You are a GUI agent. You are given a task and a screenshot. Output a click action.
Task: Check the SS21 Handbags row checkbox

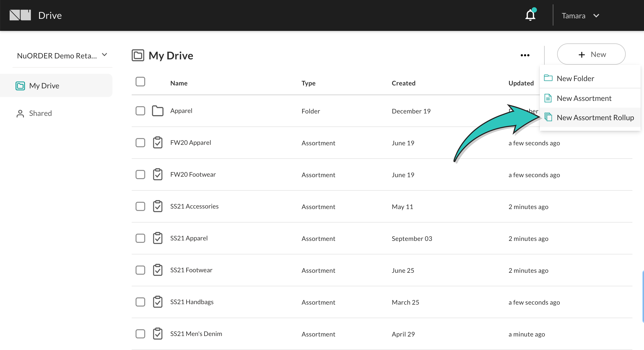pyautogui.click(x=140, y=302)
